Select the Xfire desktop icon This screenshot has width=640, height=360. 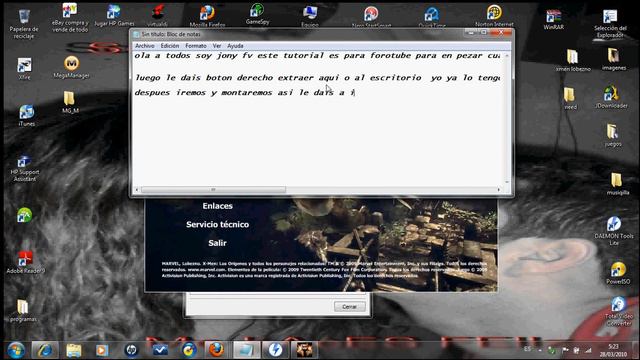pyautogui.click(x=24, y=68)
